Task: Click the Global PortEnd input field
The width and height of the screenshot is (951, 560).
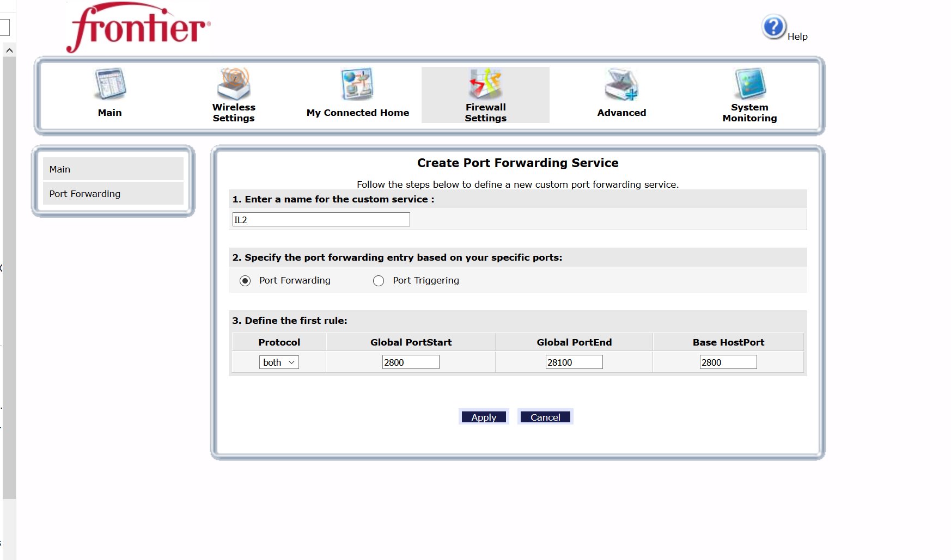Action: (574, 362)
